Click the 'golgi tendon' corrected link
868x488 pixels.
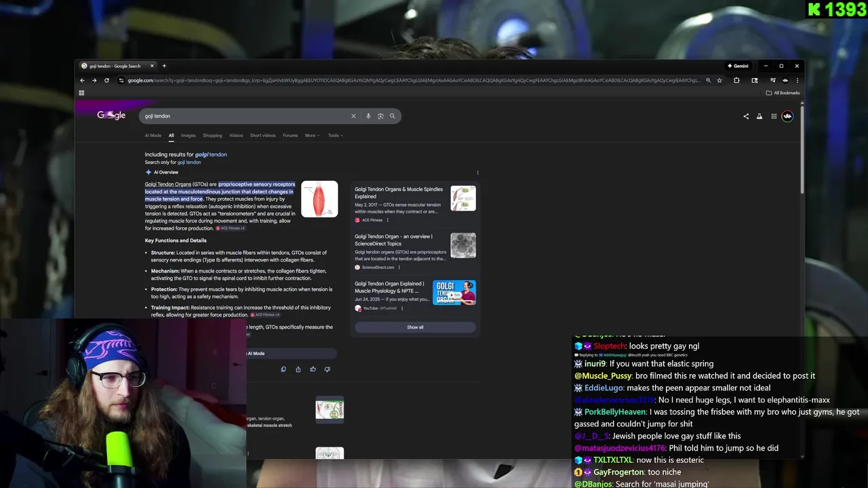(x=211, y=155)
